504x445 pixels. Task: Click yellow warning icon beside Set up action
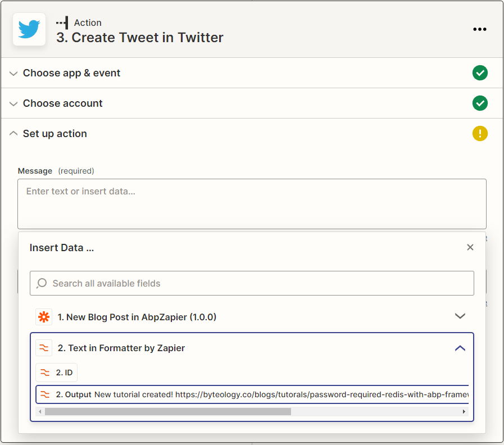(x=480, y=133)
